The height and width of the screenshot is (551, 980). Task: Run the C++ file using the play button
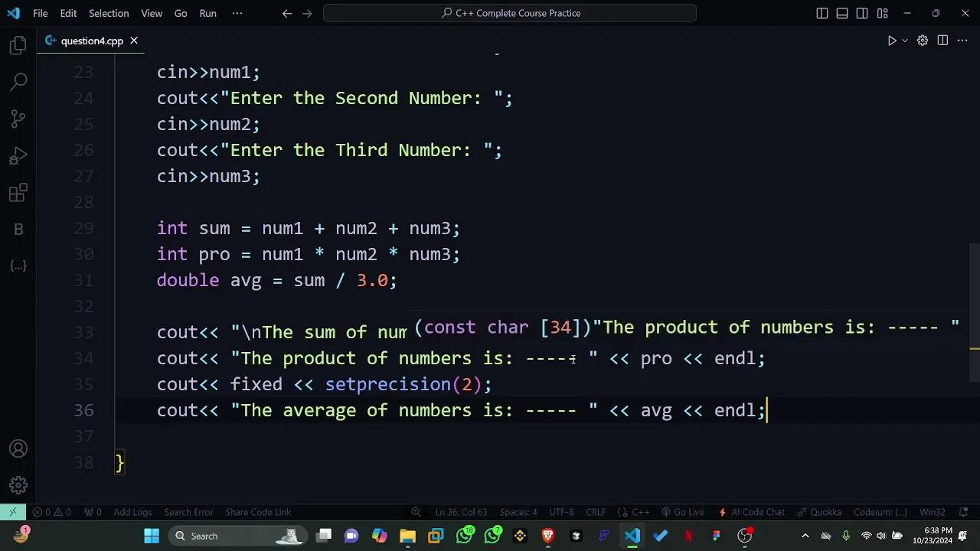tap(891, 41)
